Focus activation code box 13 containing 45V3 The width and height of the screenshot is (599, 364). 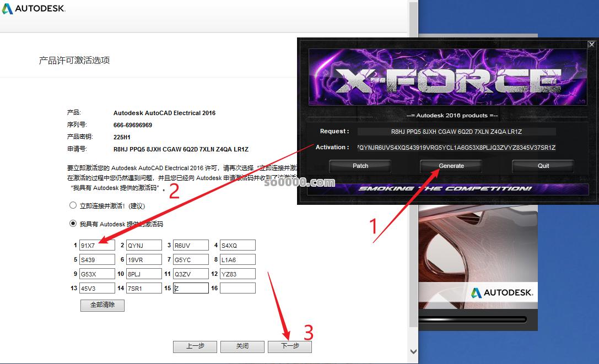(97, 288)
